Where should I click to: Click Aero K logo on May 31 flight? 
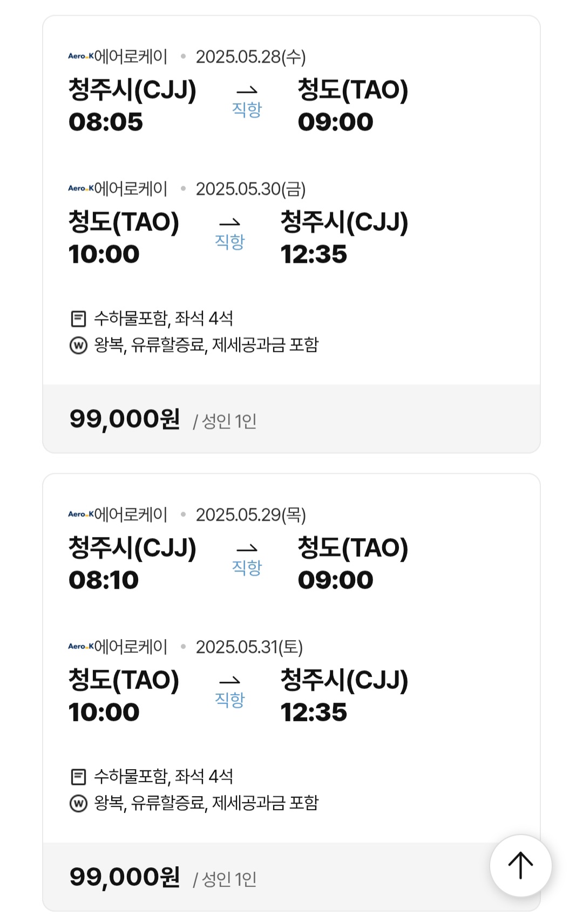pos(81,646)
